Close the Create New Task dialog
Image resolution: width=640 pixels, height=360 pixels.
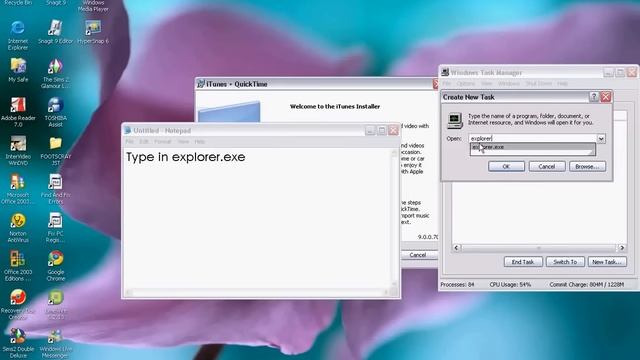[x=606, y=97]
